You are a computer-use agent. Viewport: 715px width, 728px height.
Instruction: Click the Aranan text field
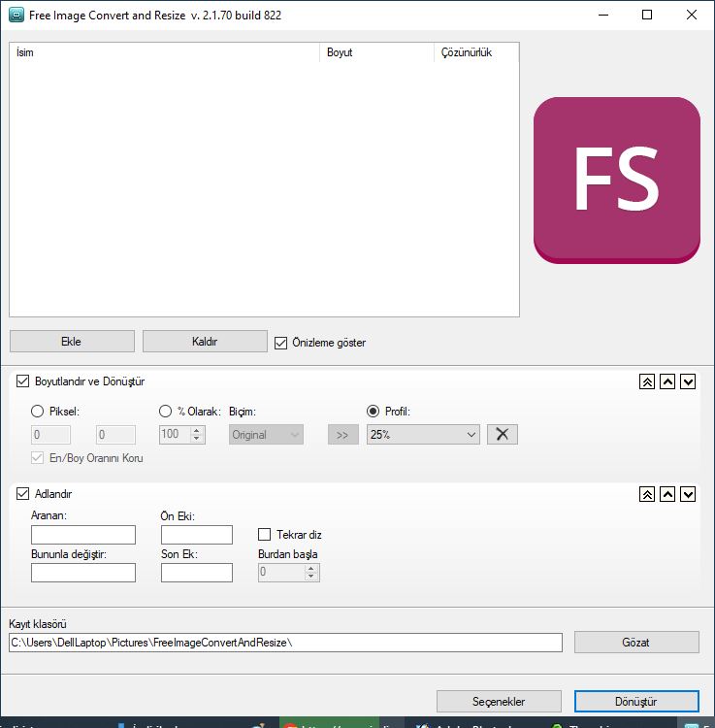[83, 535]
